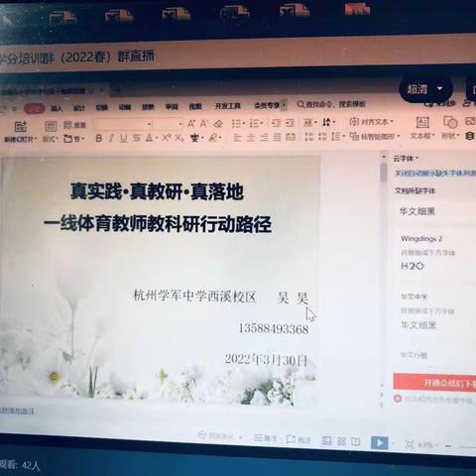Viewport: 476px width, 476px height.
Task: Select the 华文细黑 missing font entry at top
Action: (x=417, y=211)
